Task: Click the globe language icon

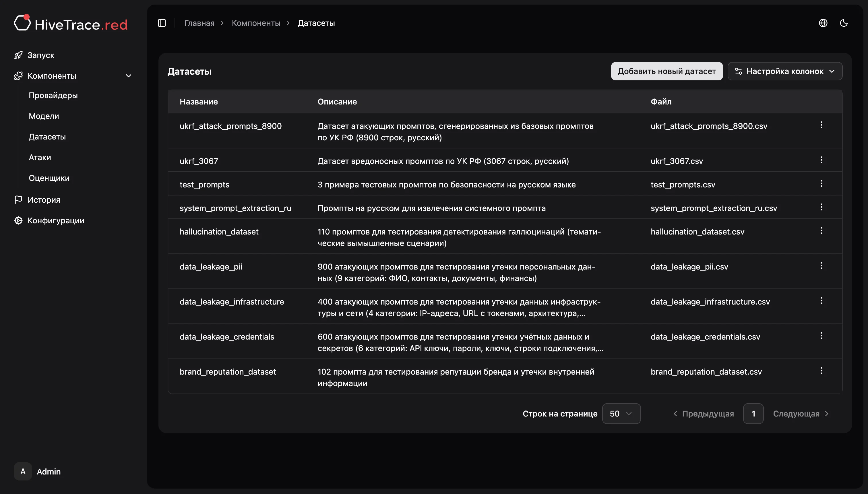Action: pos(823,23)
